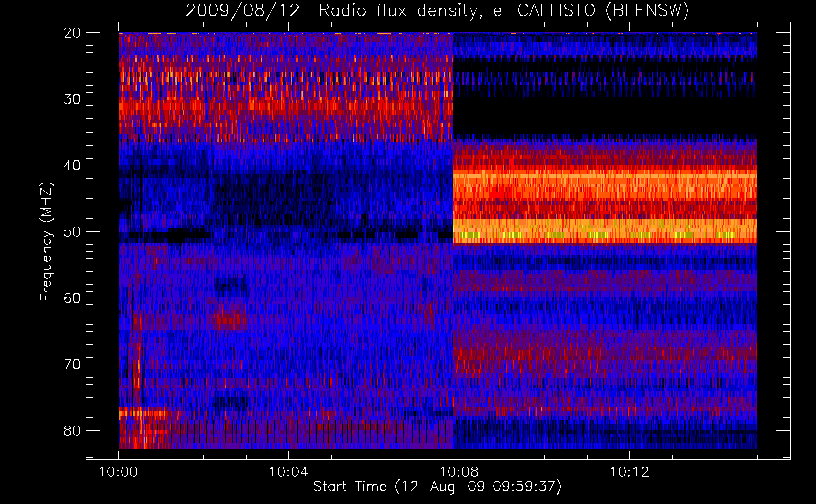Click the '10:04' time tick label
Viewport: 816px width, 504px height.
coord(288,472)
